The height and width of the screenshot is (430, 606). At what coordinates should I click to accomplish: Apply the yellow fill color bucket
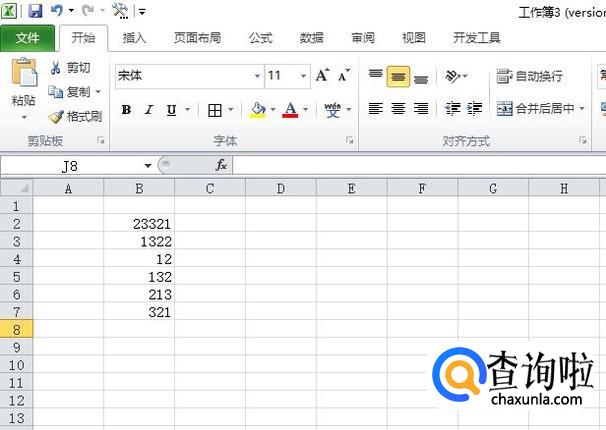click(258, 110)
